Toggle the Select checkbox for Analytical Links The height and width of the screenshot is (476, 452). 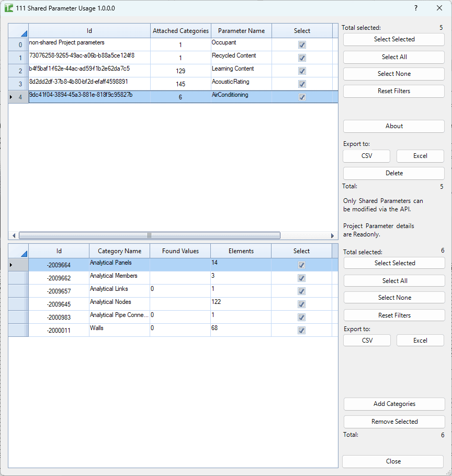coord(301,291)
